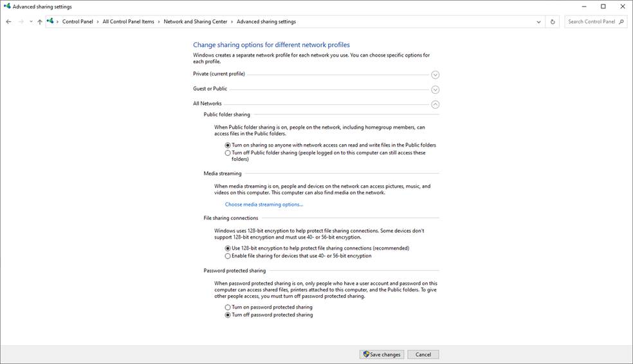This screenshot has height=364, width=633.
Task: Go up one level with Up arrow
Action: [40, 22]
